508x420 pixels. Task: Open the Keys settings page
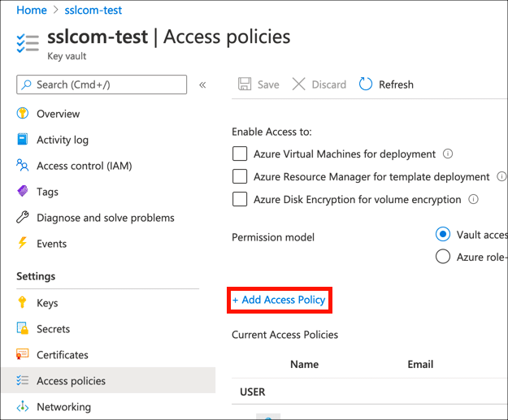47,303
